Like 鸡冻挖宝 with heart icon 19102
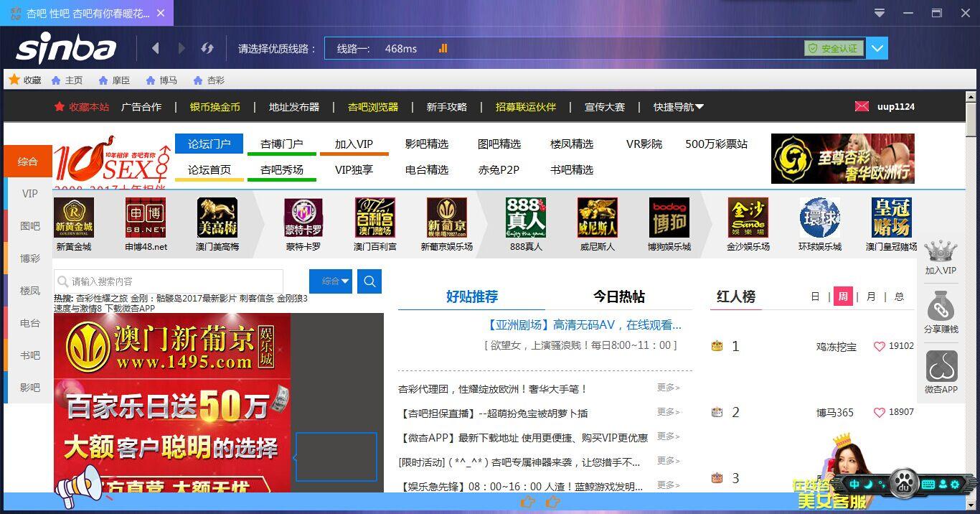Screen dimensions: 980x514 pos(879,346)
